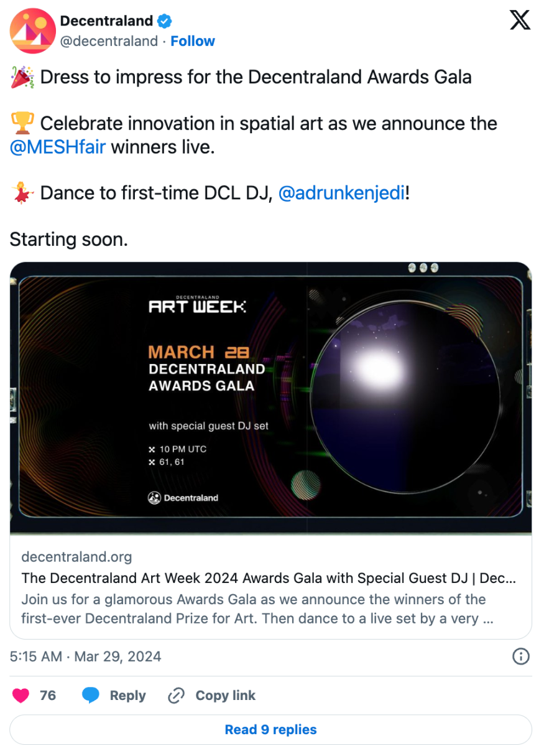Open the @decentraland handle
Viewport: 544px width, 756px height.
pyautogui.click(x=109, y=41)
